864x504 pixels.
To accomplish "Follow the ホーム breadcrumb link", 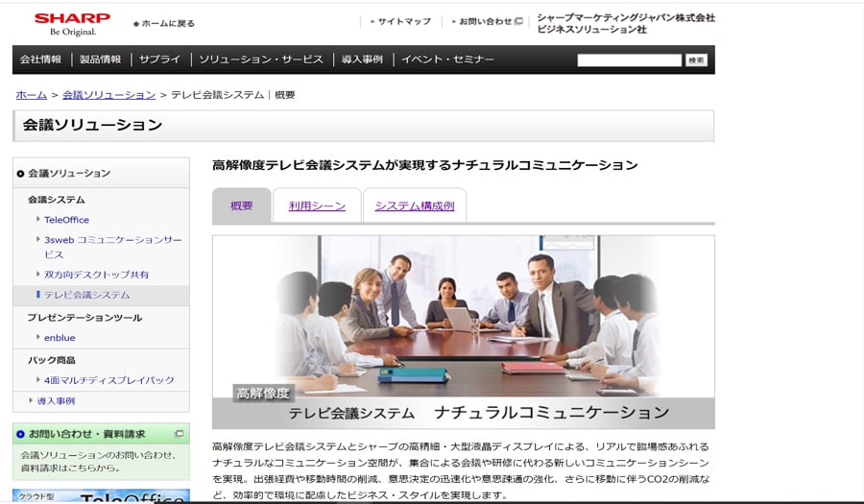I will click(32, 95).
